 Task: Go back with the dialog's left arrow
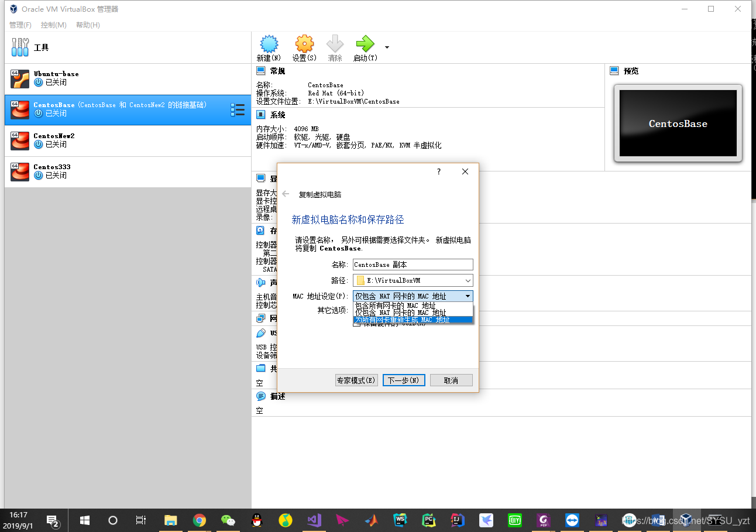click(286, 194)
